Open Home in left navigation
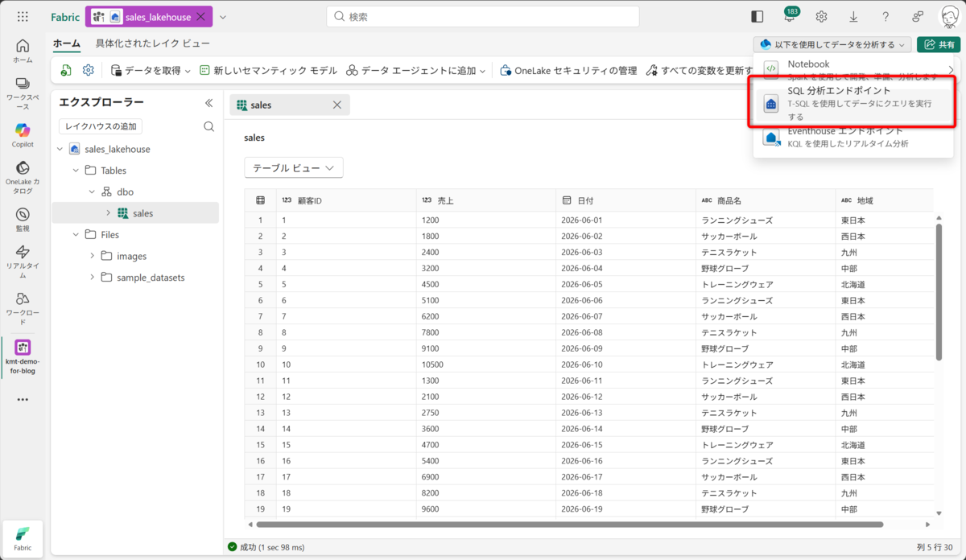The image size is (966, 560). pyautogui.click(x=23, y=51)
